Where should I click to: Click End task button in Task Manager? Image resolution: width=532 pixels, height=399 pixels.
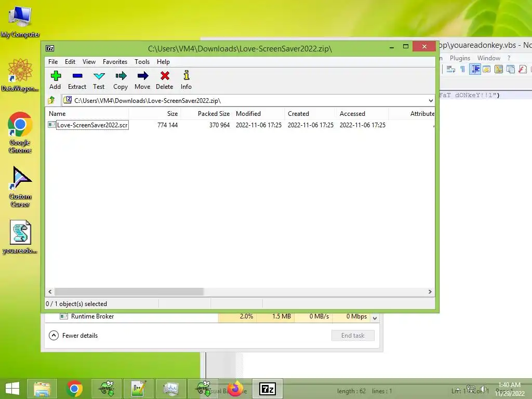point(353,336)
